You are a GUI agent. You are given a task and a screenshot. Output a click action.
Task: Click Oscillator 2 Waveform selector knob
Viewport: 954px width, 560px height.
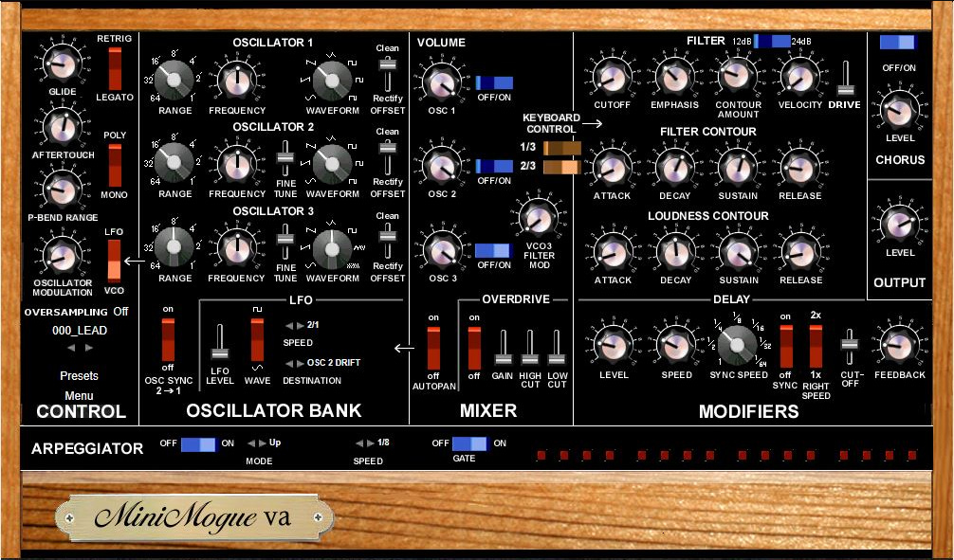point(332,164)
